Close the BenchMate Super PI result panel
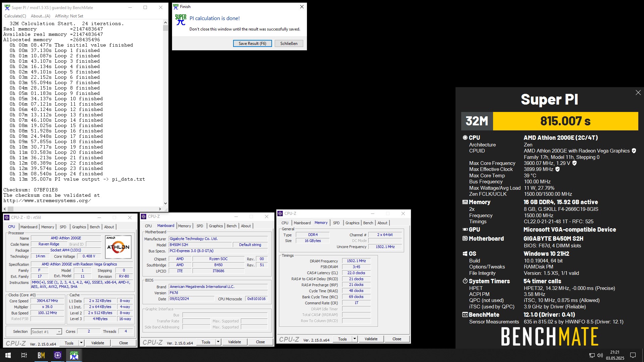The image size is (644, 362). 638,93
